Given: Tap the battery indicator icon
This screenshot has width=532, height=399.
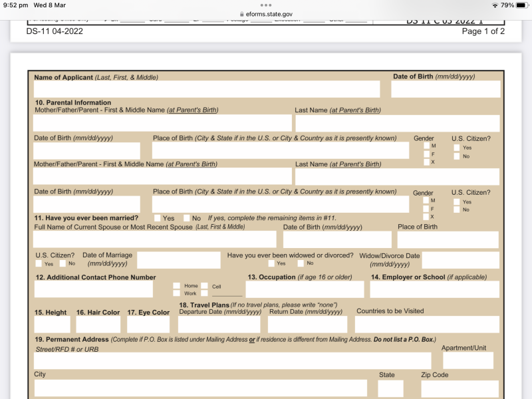Looking at the screenshot, I should [521, 5].
